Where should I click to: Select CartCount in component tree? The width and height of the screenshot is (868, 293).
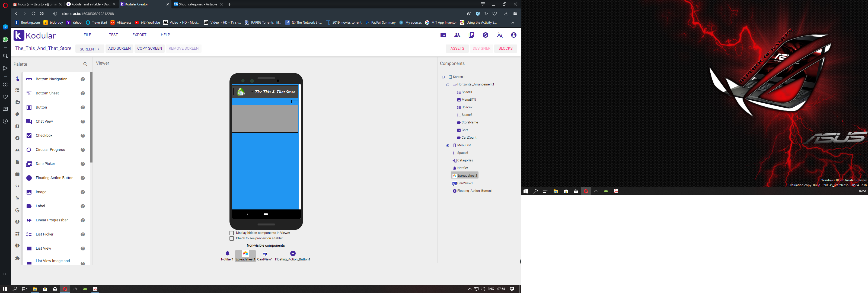point(469,138)
